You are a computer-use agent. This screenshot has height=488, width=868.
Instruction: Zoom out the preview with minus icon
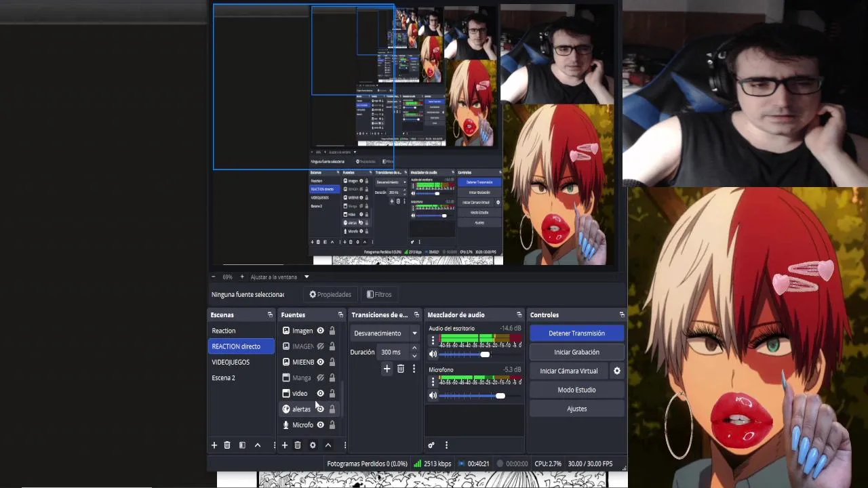point(213,277)
